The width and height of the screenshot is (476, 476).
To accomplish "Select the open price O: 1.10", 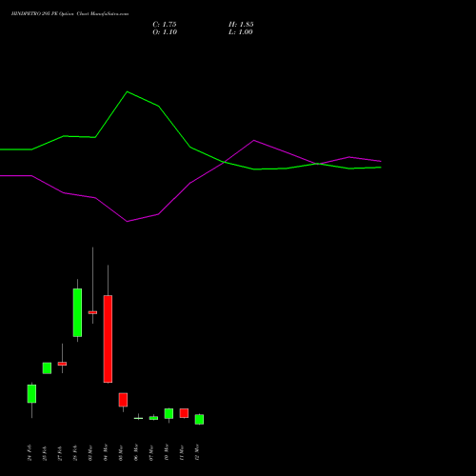I will 165,32.
